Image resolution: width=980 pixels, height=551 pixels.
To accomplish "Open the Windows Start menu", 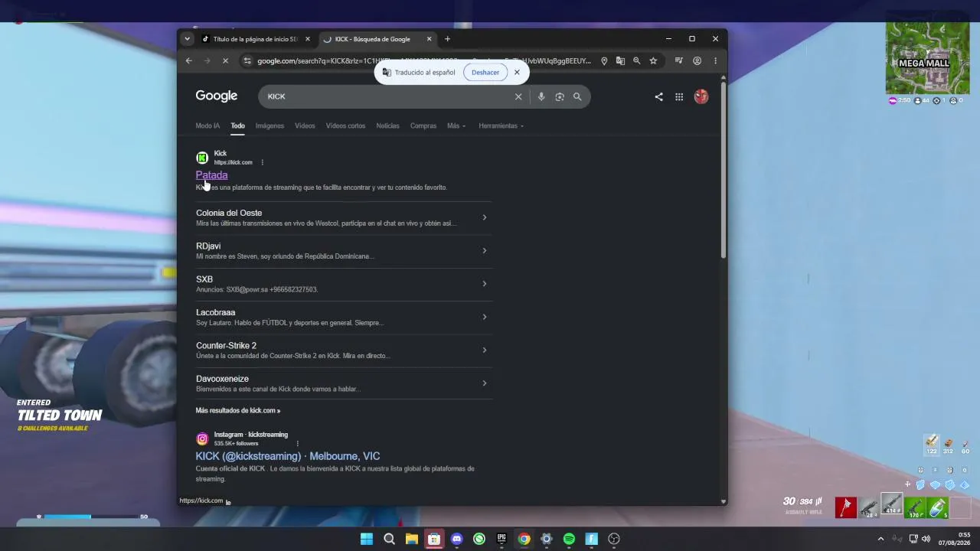I will click(367, 539).
